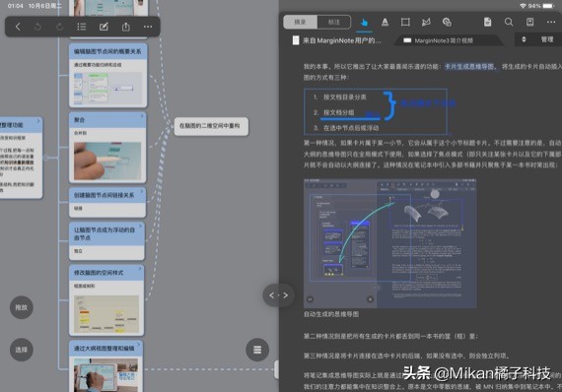The width and height of the screenshot is (562, 392).
Task: Go back with the mindmap toolbar back arrow
Action: [18, 27]
